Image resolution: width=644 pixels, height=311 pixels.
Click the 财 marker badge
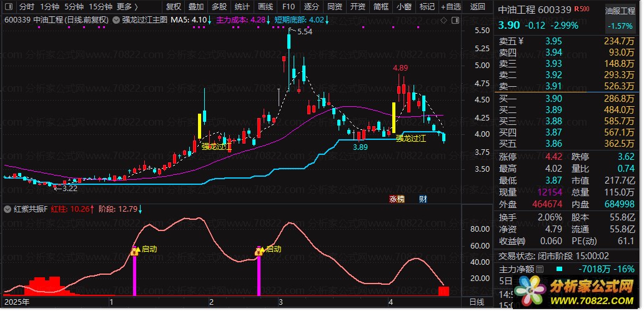click(423, 199)
